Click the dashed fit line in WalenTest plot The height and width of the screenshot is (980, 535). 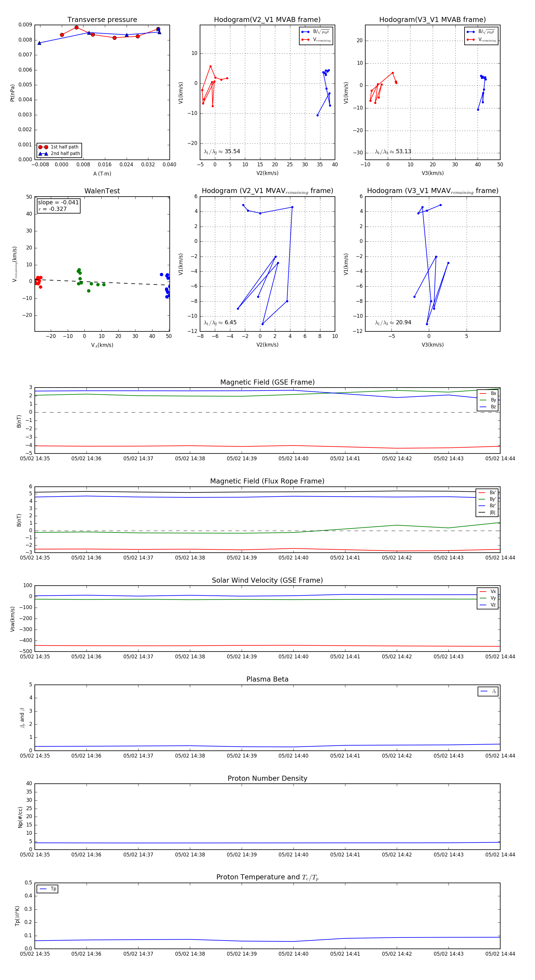coord(102,282)
